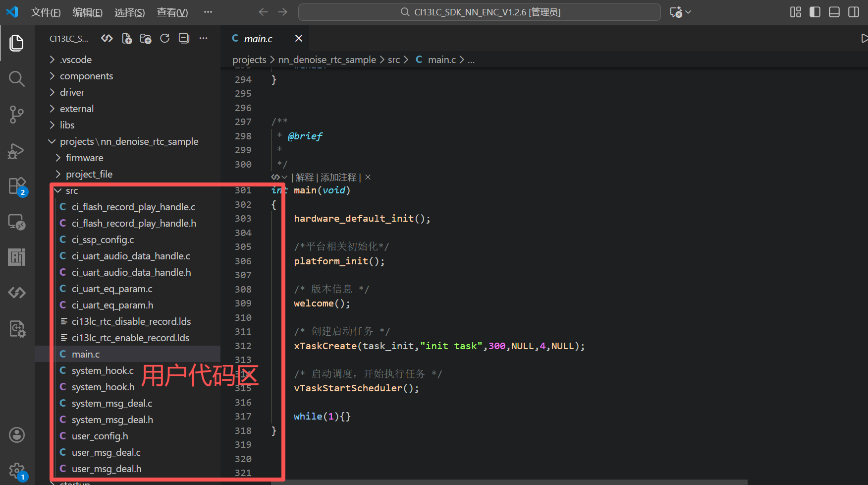Click the title bar search field
868x485 pixels.
479,12
